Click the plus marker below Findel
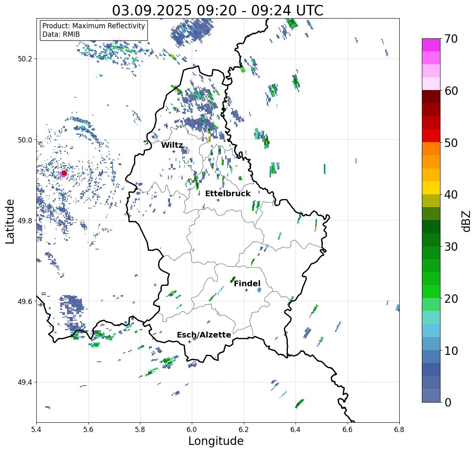This screenshot has height=451, width=476. pos(246,290)
